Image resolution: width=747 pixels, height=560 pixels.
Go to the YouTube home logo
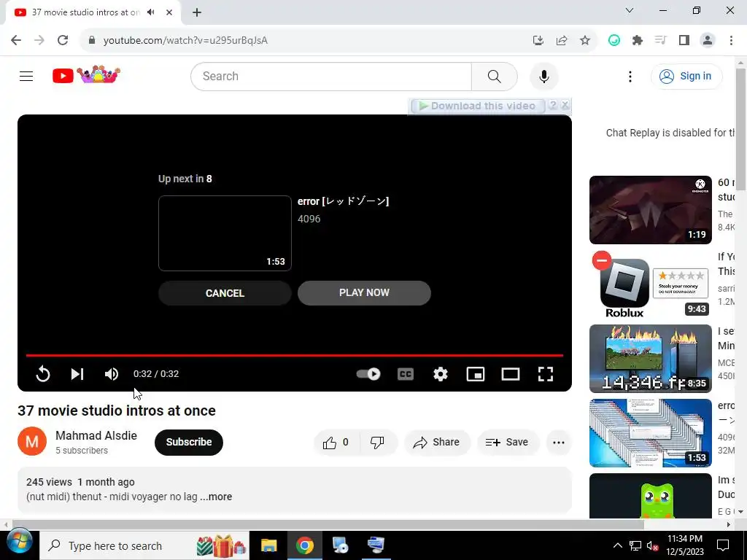[86, 75]
